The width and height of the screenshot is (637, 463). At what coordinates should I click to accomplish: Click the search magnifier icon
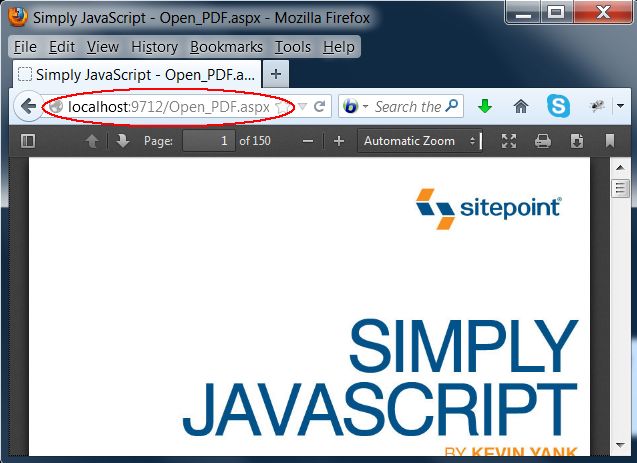[452, 106]
